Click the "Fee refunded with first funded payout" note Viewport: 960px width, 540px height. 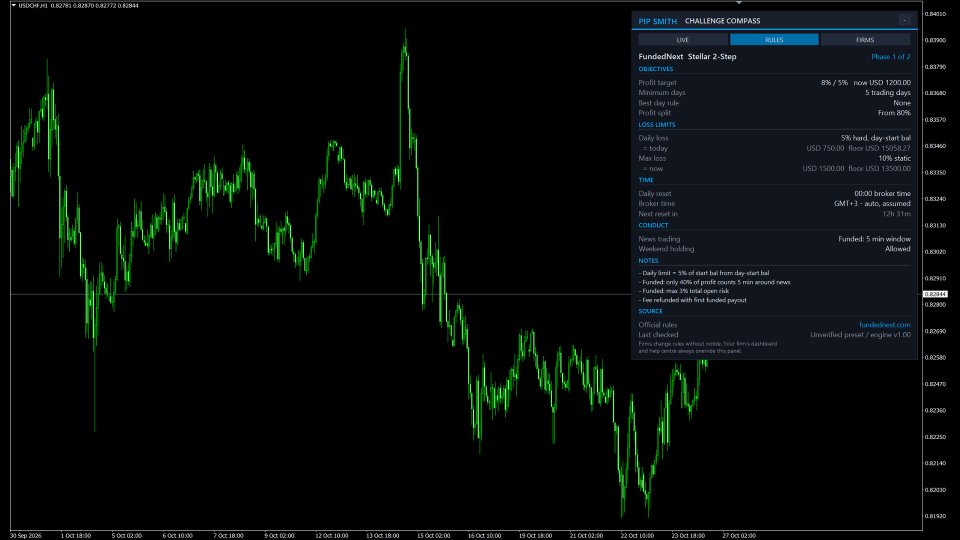click(x=692, y=300)
